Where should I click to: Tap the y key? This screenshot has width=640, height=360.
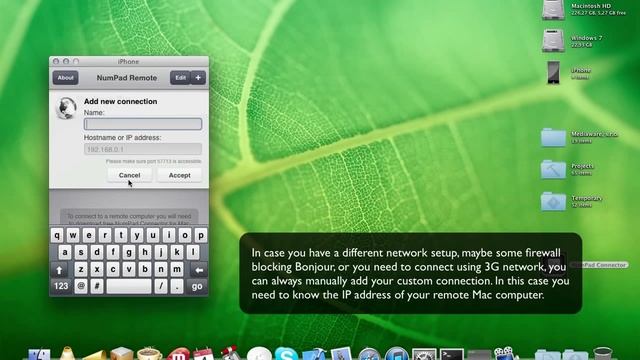tap(137, 236)
